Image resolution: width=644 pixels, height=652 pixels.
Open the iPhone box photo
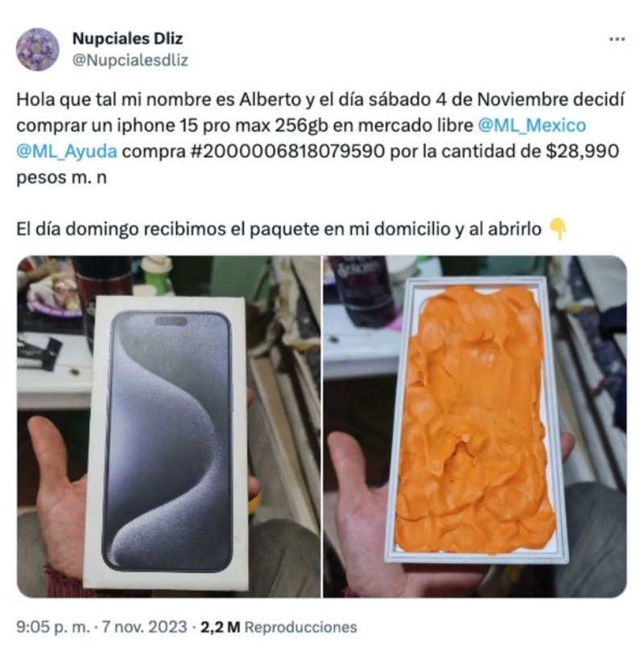click(168, 427)
